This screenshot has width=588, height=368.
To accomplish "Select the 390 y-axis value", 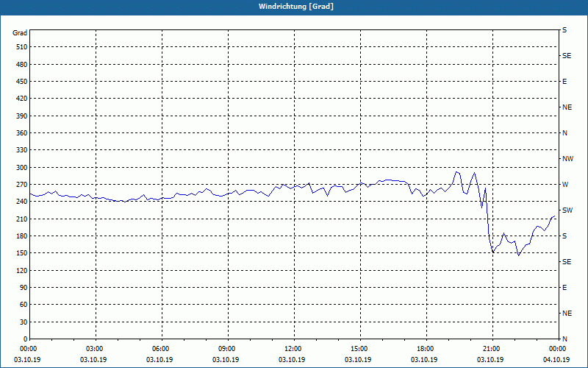I will pos(21,116).
